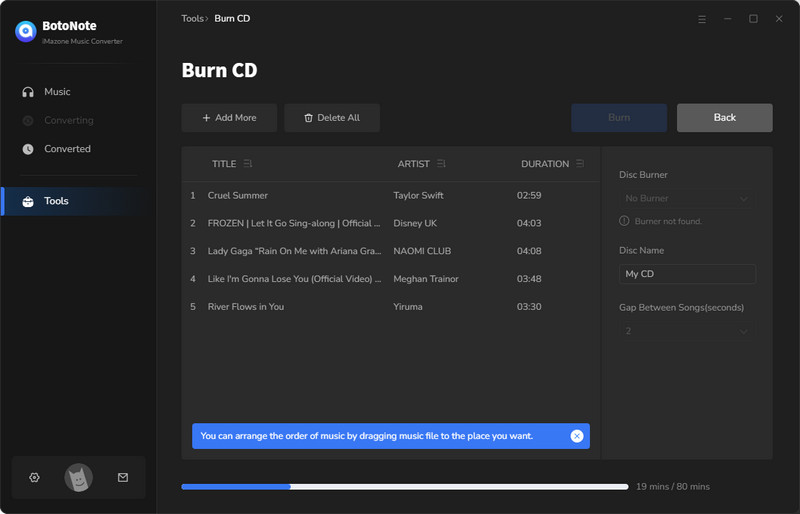
Task: Click the BotoNote logo icon
Action: tap(26, 31)
